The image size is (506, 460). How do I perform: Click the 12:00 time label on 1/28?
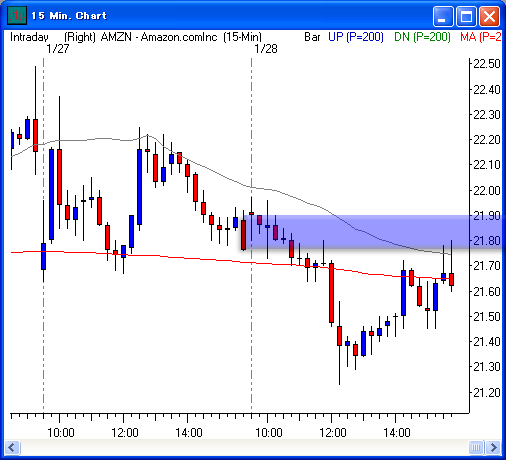[333, 433]
